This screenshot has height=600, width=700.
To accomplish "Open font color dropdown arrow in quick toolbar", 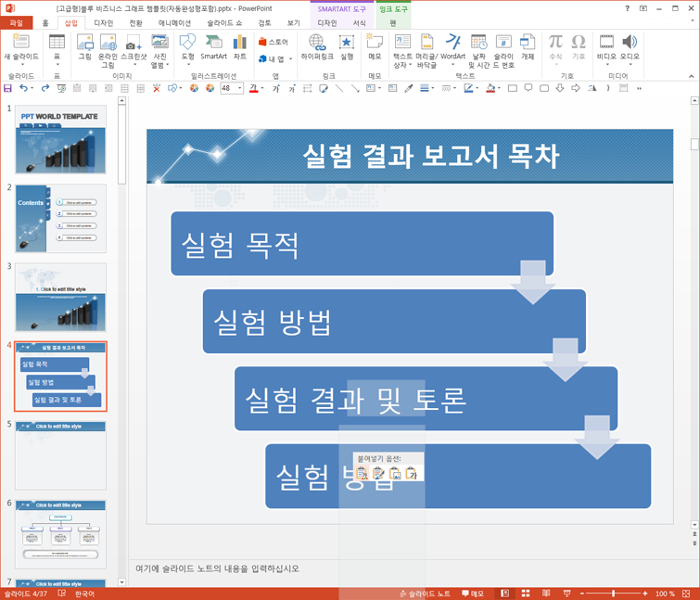I will click(262, 88).
